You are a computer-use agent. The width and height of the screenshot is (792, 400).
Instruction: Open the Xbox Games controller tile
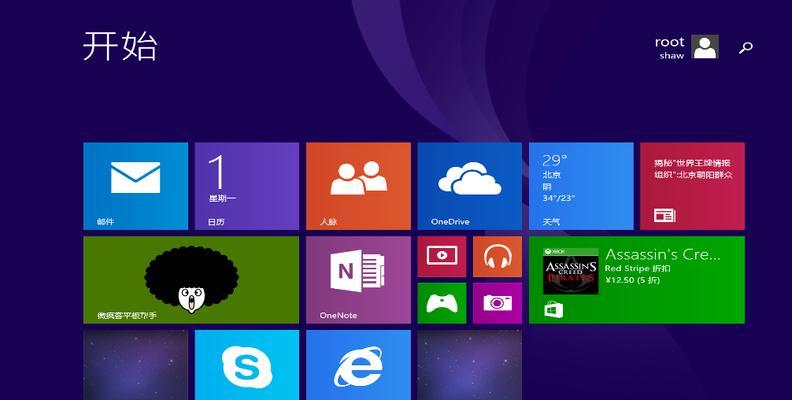click(x=442, y=303)
